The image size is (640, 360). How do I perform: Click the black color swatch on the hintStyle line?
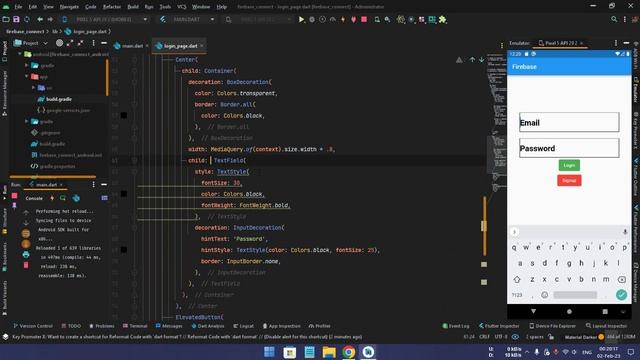(x=124, y=250)
